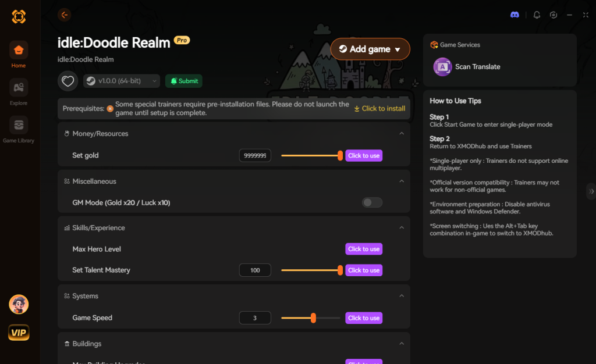Expand the right panel collapse arrow
Screen dimensions: 596x364
pos(591,191)
